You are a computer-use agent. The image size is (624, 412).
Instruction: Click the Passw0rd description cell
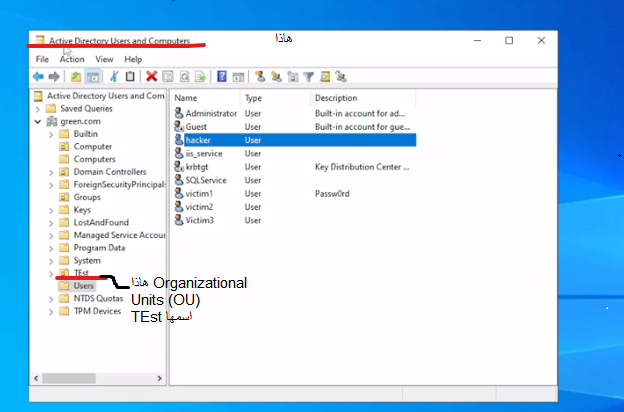pyautogui.click(x=332, y=194)
